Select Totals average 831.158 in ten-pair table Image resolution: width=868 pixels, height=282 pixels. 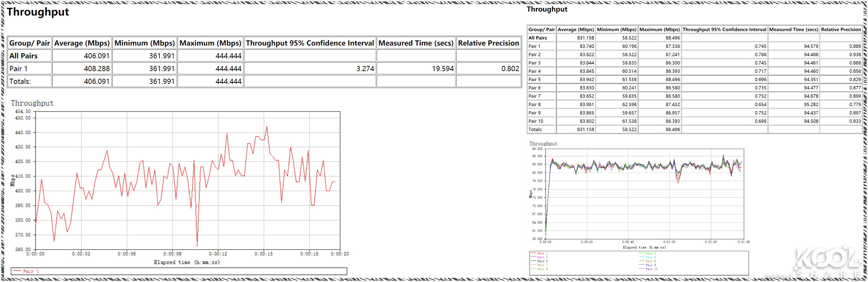tap(585, 129)
